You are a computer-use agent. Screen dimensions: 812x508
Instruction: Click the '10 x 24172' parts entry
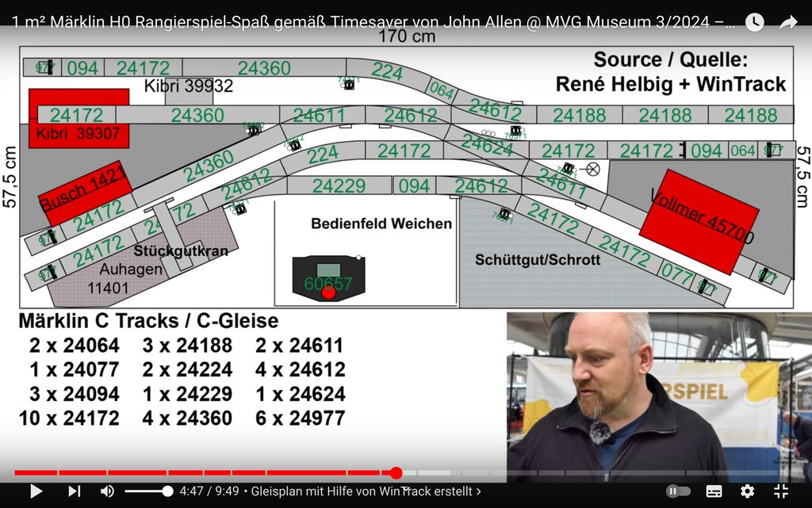[70, 418]
